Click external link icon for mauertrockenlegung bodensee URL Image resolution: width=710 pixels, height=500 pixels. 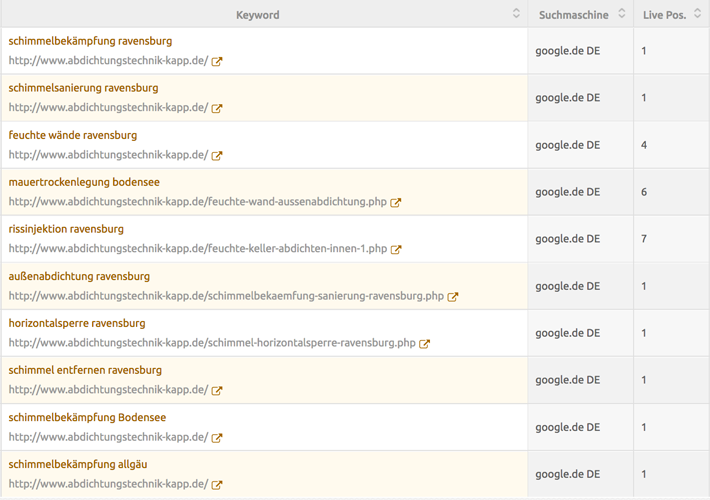pyautogui.click(x=396, y=202)
